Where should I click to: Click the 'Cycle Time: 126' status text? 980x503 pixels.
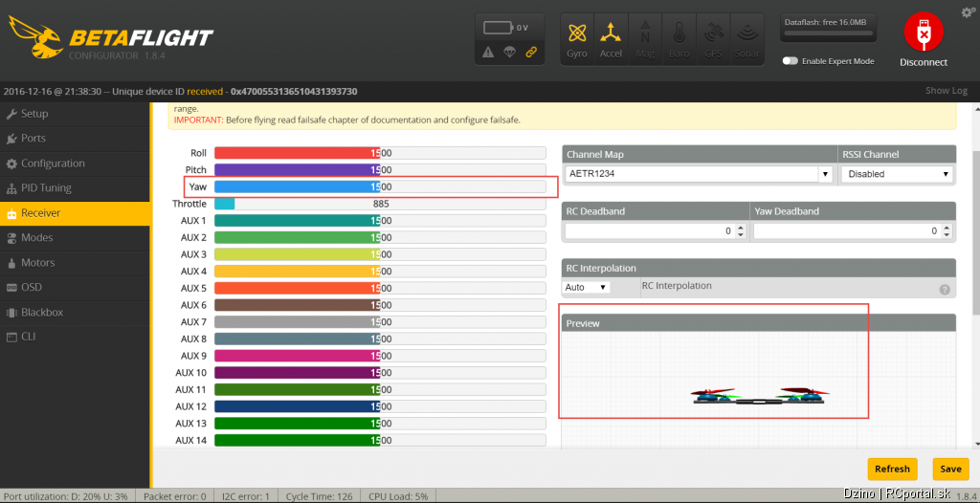pos(319,496)
